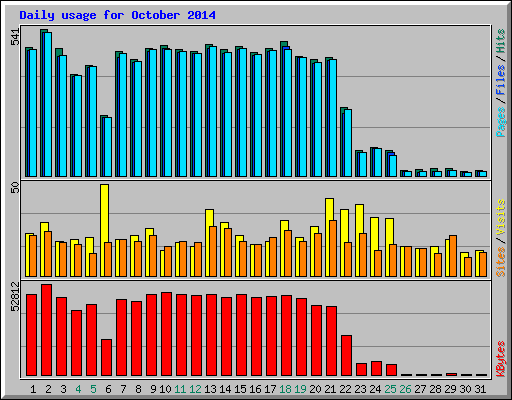512x400 pixels.
Task: Click the 'Files' legend label
Action: coord(500,79)
